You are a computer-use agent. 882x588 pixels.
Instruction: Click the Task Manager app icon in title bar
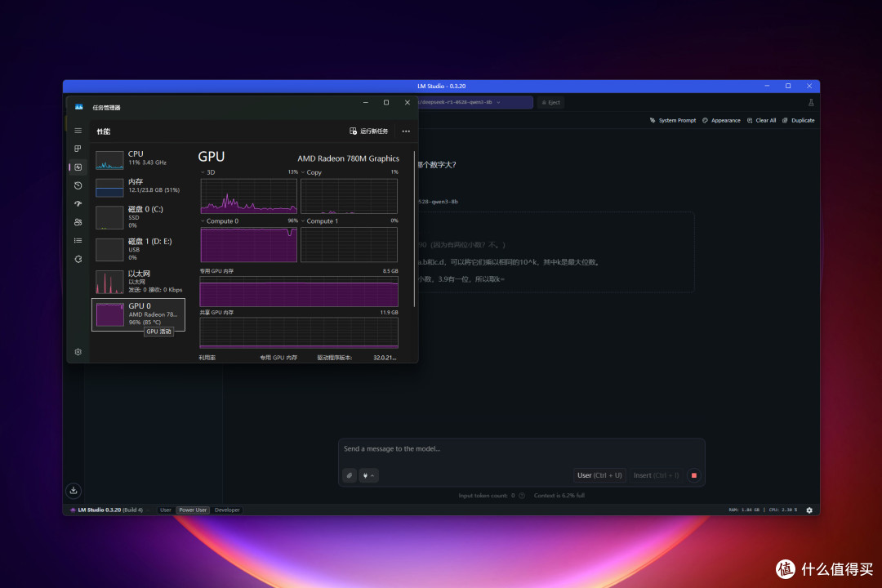point(78,107)
